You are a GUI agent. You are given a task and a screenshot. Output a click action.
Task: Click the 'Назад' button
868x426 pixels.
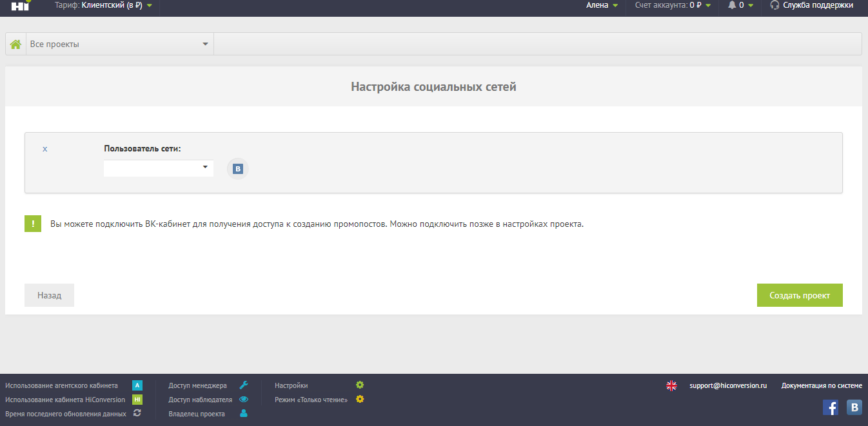(x=49, y=295)
